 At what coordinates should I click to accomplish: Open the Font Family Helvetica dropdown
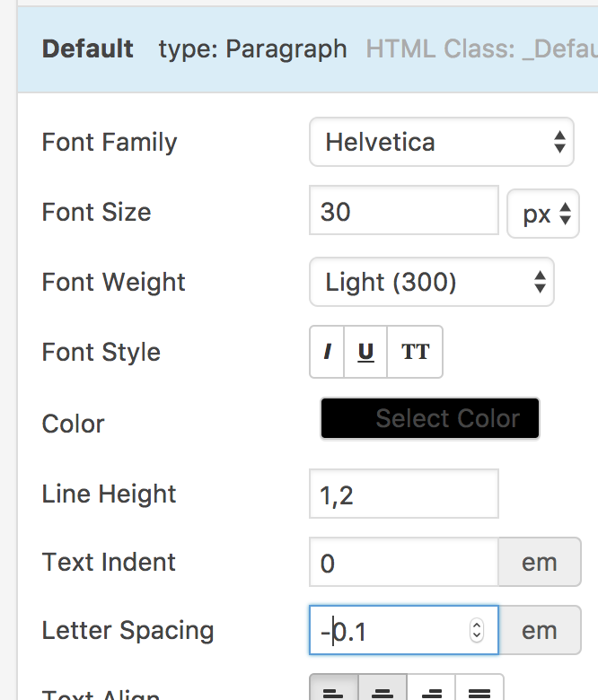click(442, 142)
